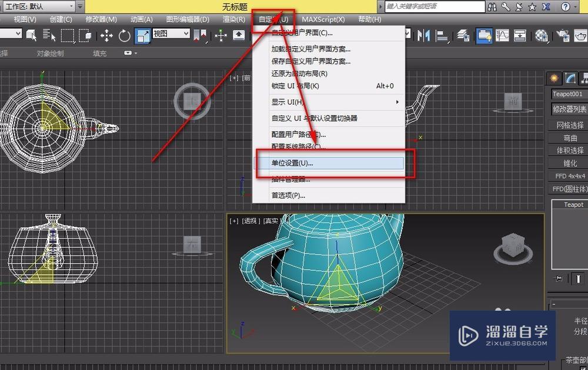Click the question mark Help icon
Screen dimensions: 588x370
565,6
